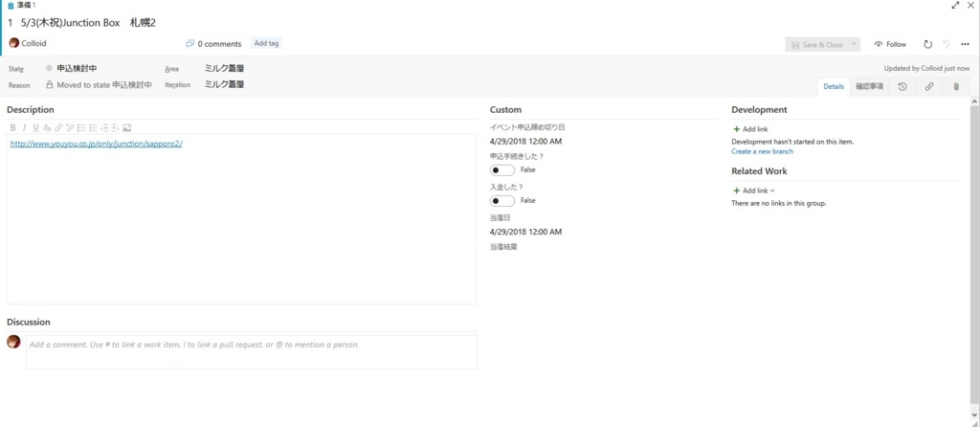Click the Discussion comment input box
980x427 pixels.
pyautogui.click(x=252, y=351)
